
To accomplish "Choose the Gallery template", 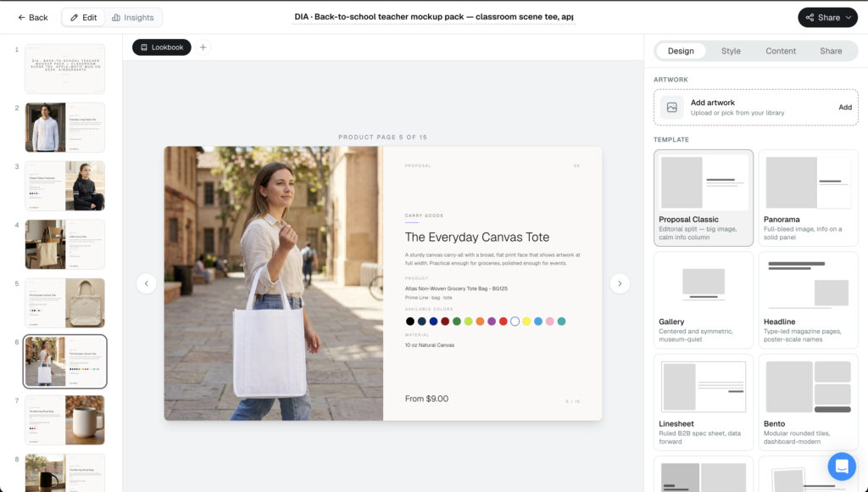I will (x=703, y=299).
